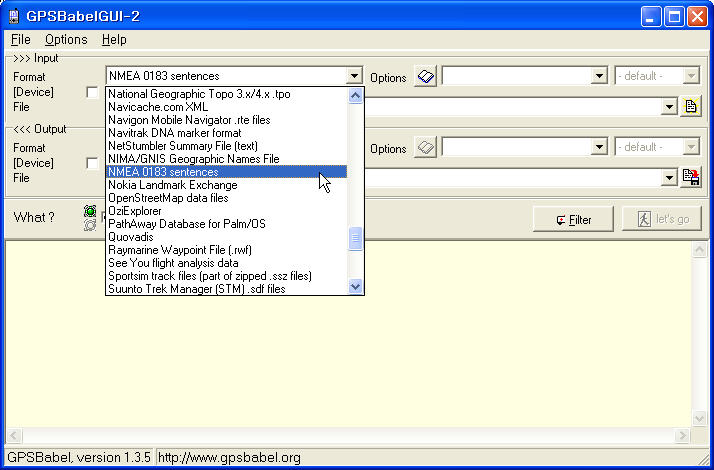Open the Help menu
Screen dimensions: 714x470
114,40
